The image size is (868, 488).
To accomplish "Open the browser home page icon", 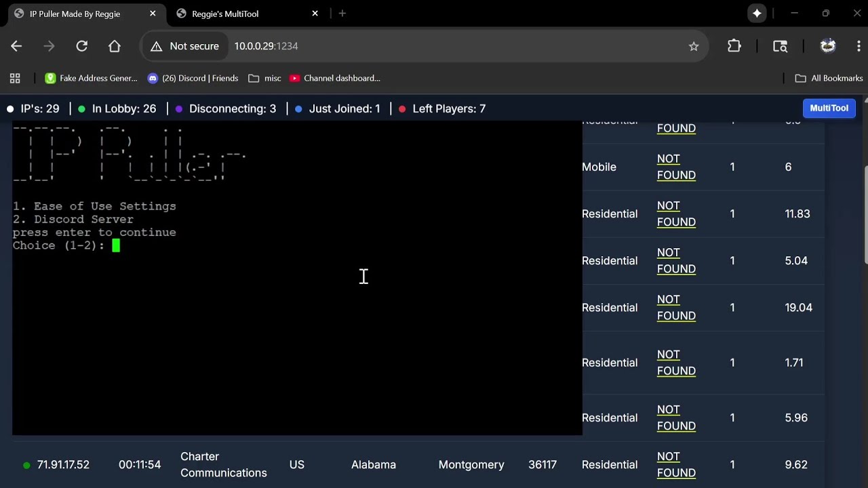I will pos(115,46).
